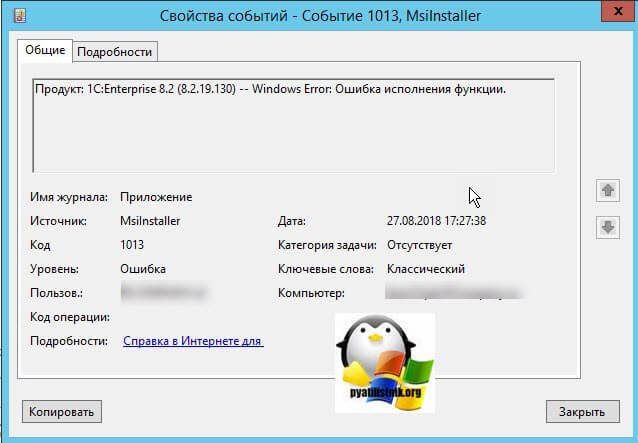Click the Дата label
Image resolution: width=638 pixels, height=443 pixels.
[x=292, y=221]
